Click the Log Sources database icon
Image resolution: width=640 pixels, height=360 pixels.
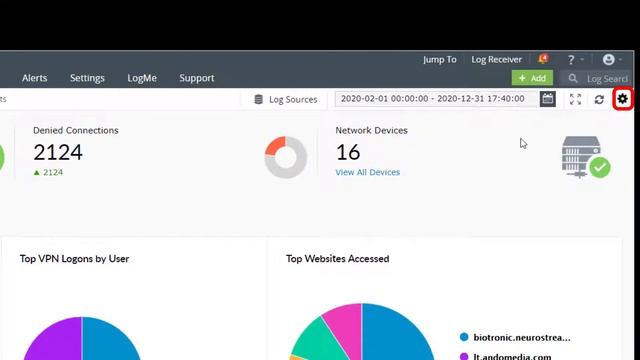[x=258, y=99]
